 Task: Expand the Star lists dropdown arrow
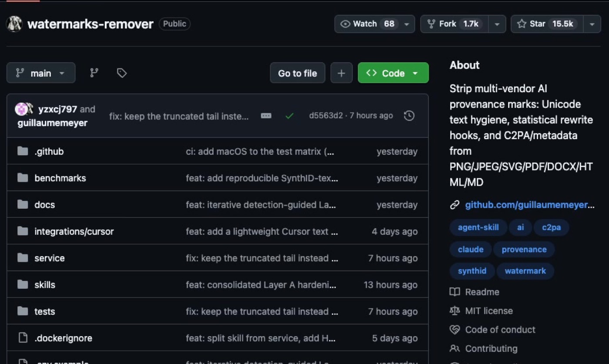tap(592, 24)
